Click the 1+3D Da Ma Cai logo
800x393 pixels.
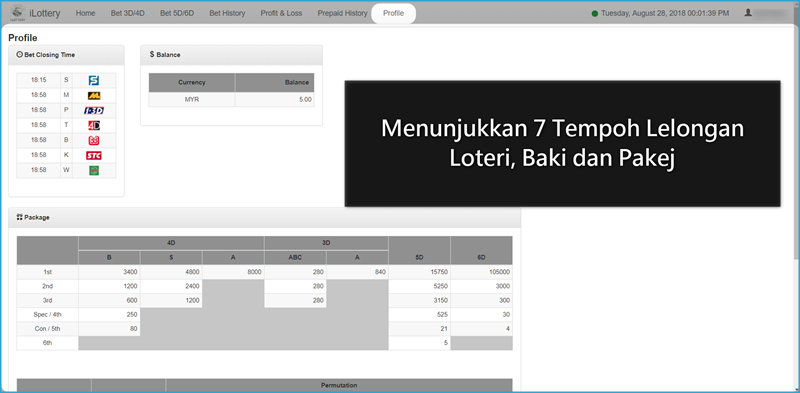point(94,110)
